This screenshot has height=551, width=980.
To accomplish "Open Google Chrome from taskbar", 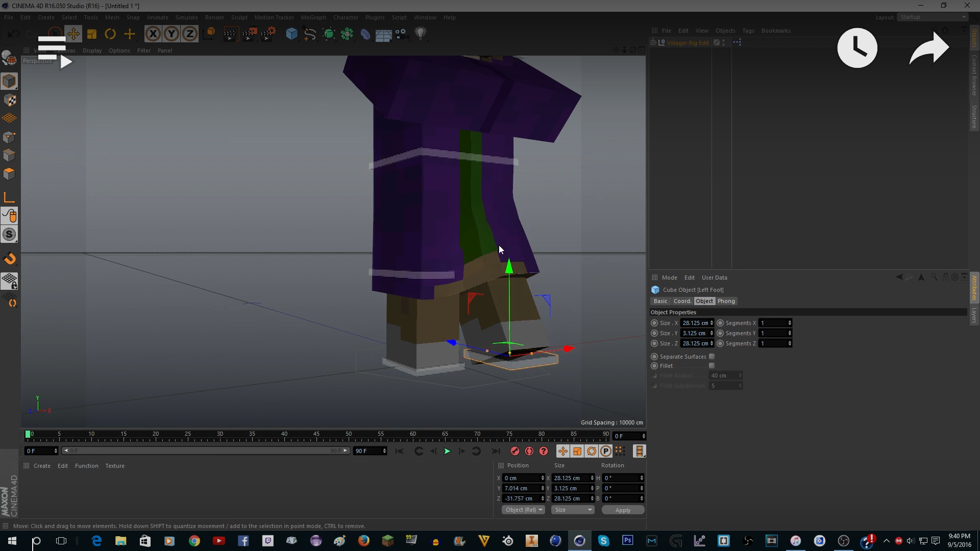I will 194,541.
